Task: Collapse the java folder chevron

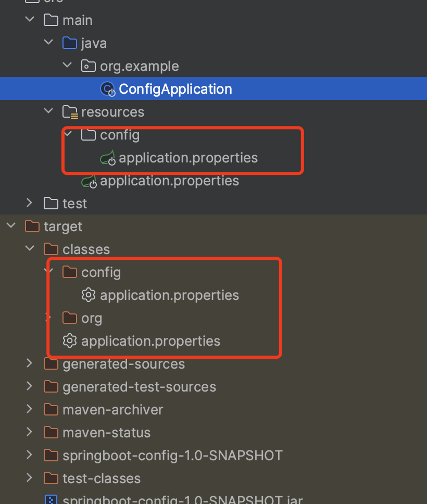Action: pos(48,42)
